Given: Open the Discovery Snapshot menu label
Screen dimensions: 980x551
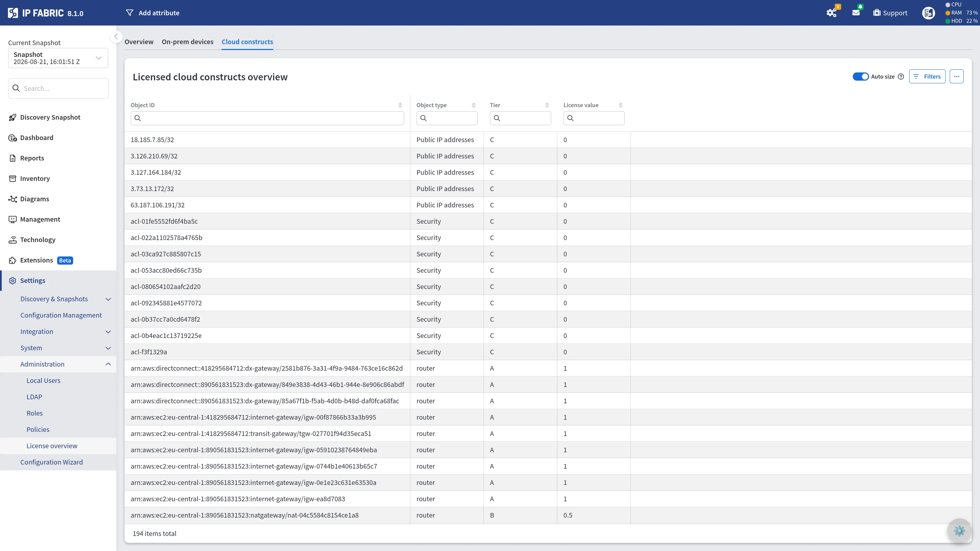Looking at the screenshot, I should [50, 118].
